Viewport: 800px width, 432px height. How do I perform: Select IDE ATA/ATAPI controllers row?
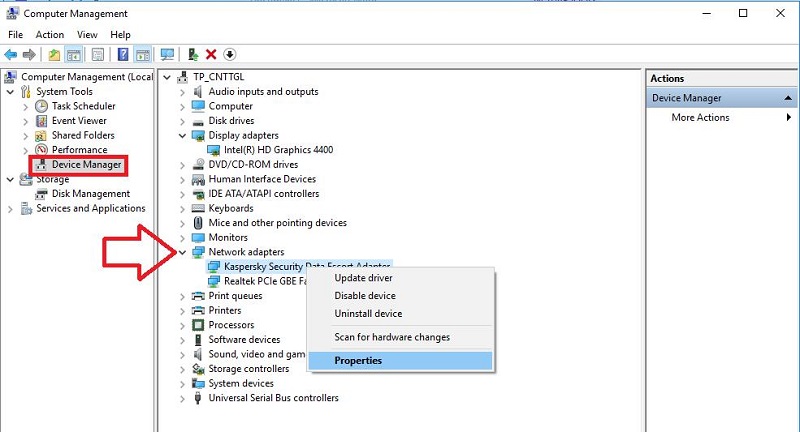point(264,194)
